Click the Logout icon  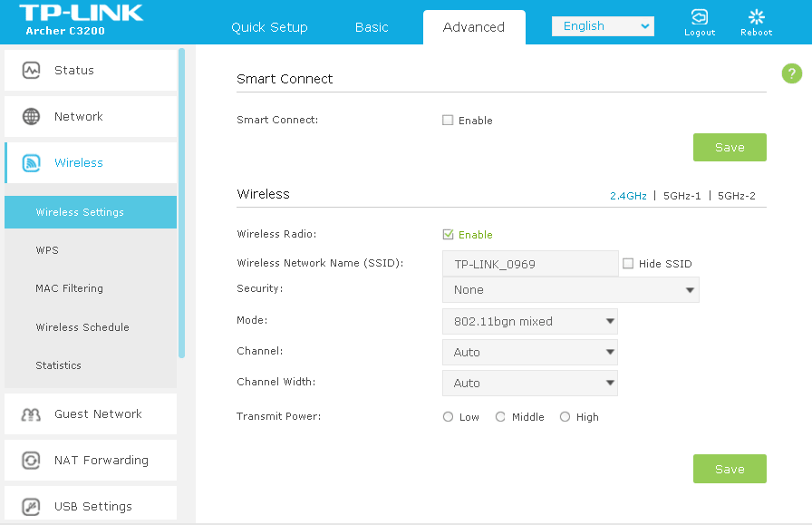point(699,18)
